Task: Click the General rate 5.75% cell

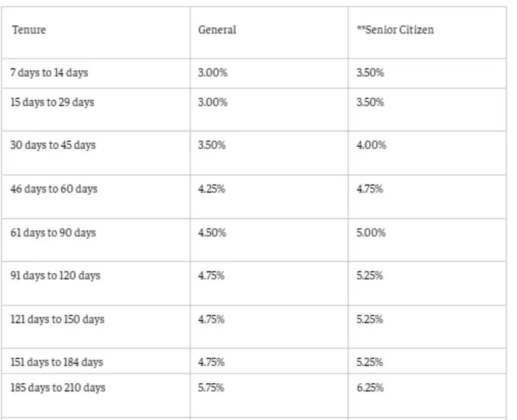Action: (x=211, y=388)
